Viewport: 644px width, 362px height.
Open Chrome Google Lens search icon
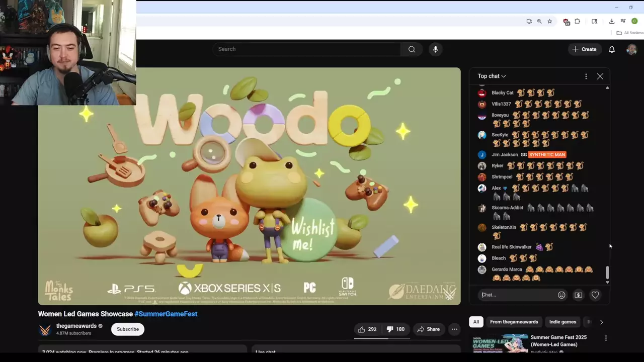[x=594, y=21]
